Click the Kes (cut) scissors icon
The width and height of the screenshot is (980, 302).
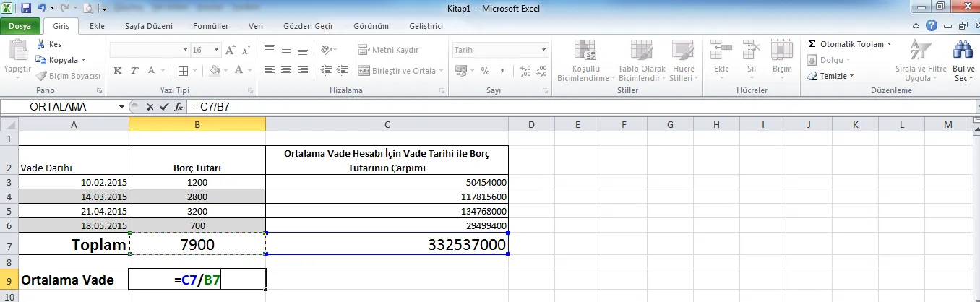(40, 45)
